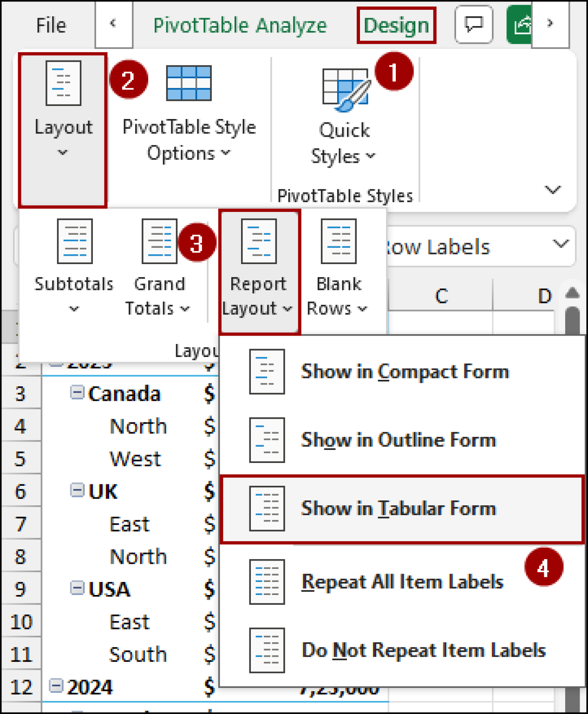Switch to the Design tab
The height and width of the screenshot is (714, 588).
click(396, 25)
